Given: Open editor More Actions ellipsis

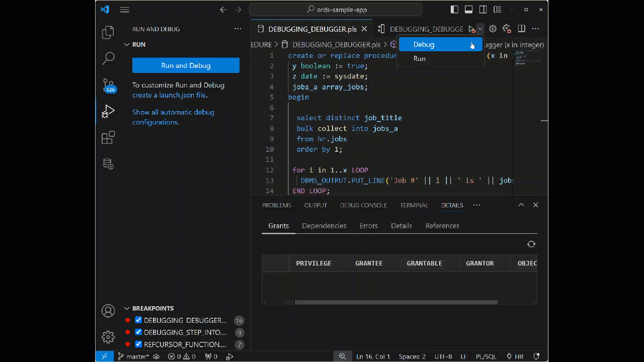Looking at the screenshot, I should coord(536,29).
